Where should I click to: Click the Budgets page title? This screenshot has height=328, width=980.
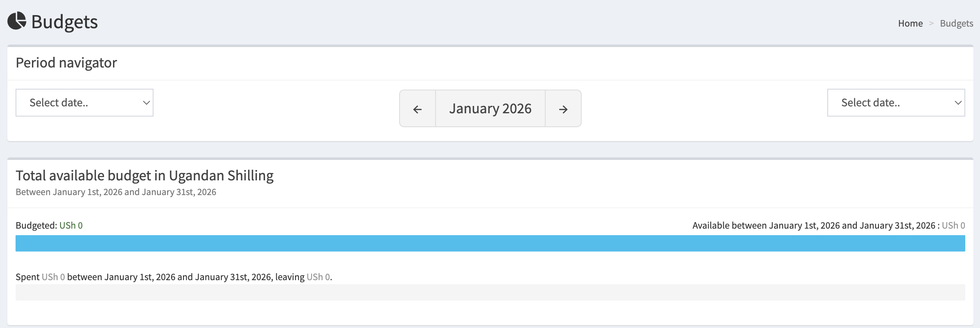click(64, 22)
